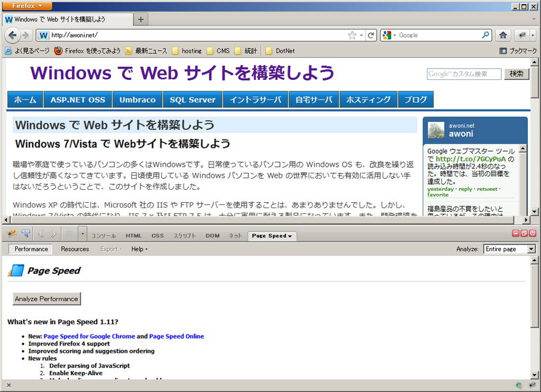Screen dimensions: 541x392
Task: Open the Firefox application menu
Action: pos(27,5)
